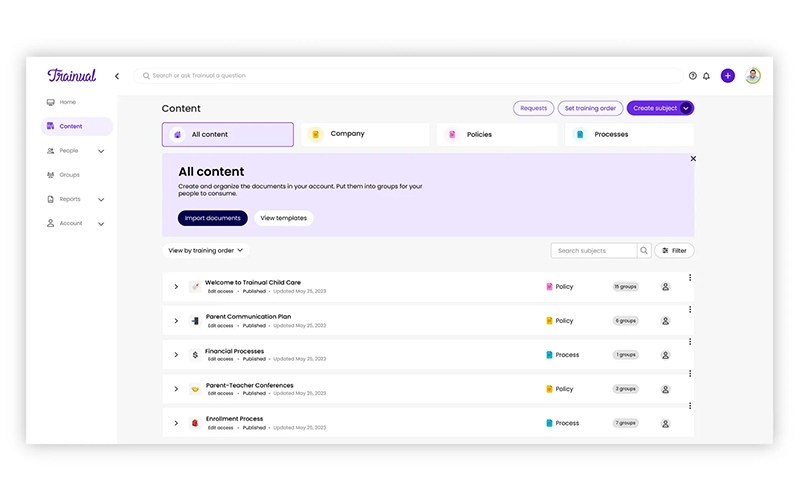Click the top search bar
800x500 pixels.
(x=408, y=76)
